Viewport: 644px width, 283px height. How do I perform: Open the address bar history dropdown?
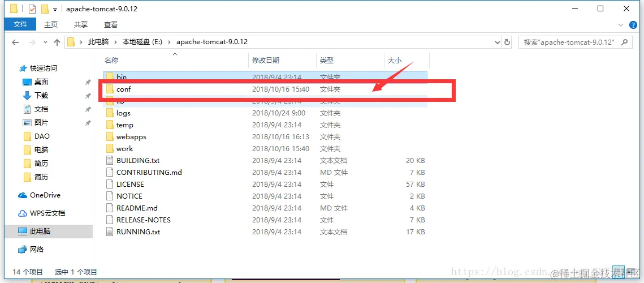click(x=498, y=42)
